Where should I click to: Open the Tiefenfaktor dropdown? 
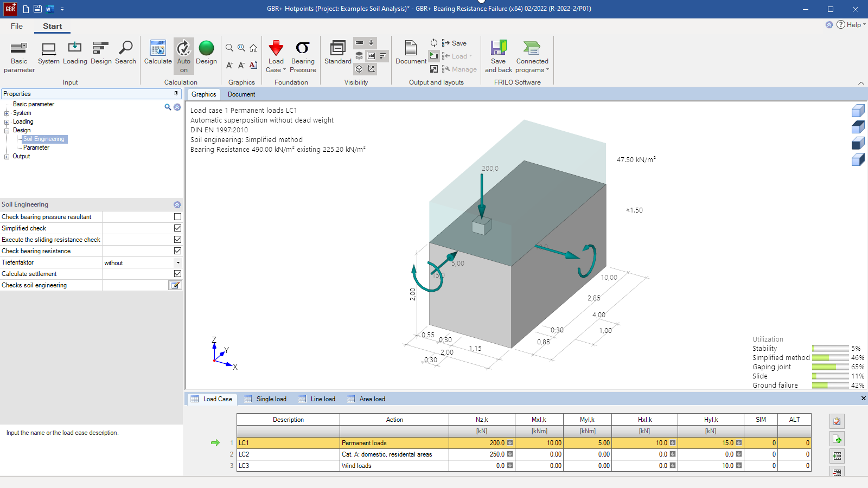[178, 262]
